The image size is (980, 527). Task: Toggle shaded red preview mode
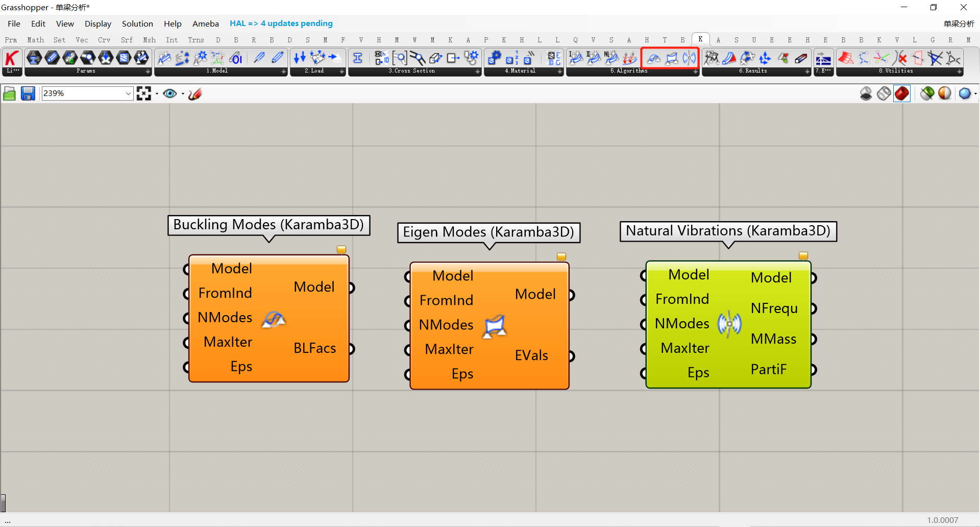902,93
